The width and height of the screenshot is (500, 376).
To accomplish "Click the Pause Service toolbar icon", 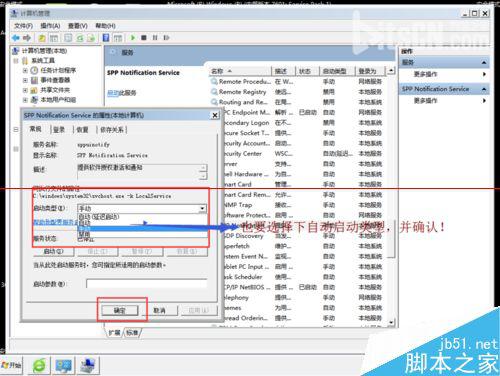I will tap(155, 38).
